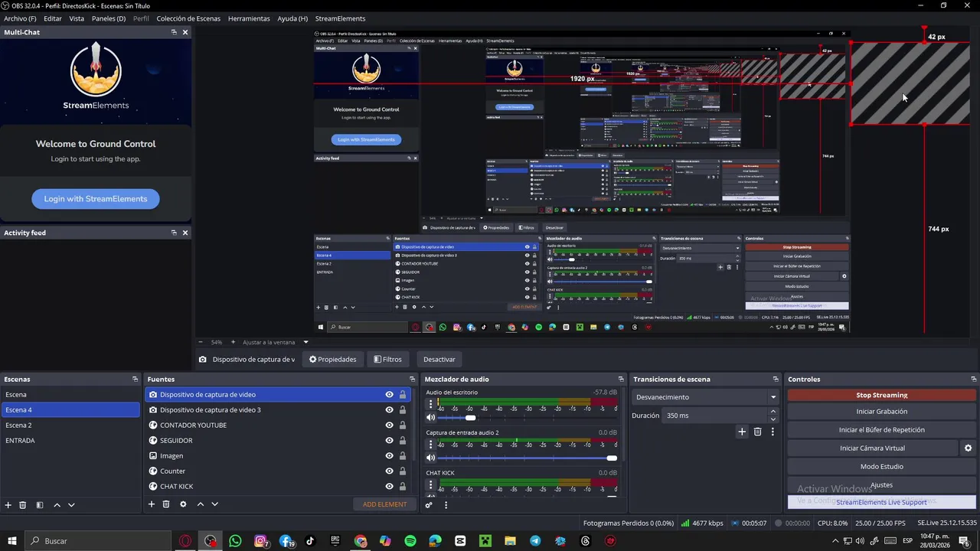Open Spotify from the taskbar
The image size is (980, 551).
point(410,541)
